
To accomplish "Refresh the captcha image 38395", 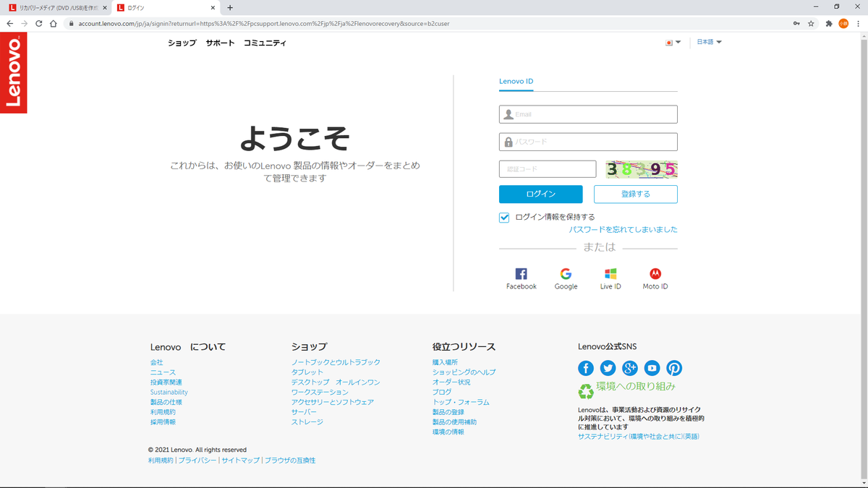I will [x=641, y=169].
